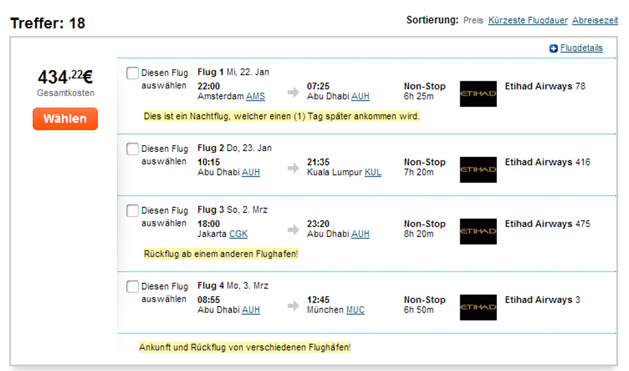Click the blue plus icon beside Flugdetails

554,49
